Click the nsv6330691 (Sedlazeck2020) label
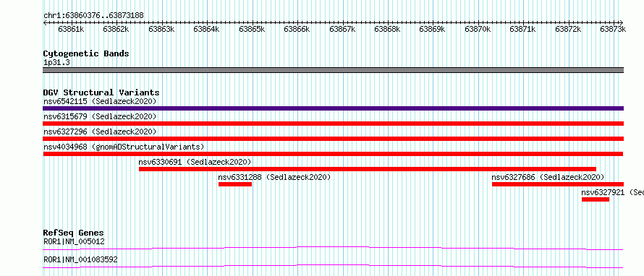The height and width of the screenshot is (276, 644). coord(195,162)
